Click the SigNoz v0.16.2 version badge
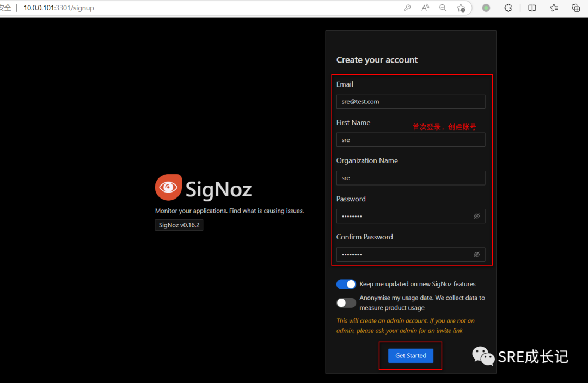Image resolution: width=588 pixels, height=383 pixels. [179, 225]
